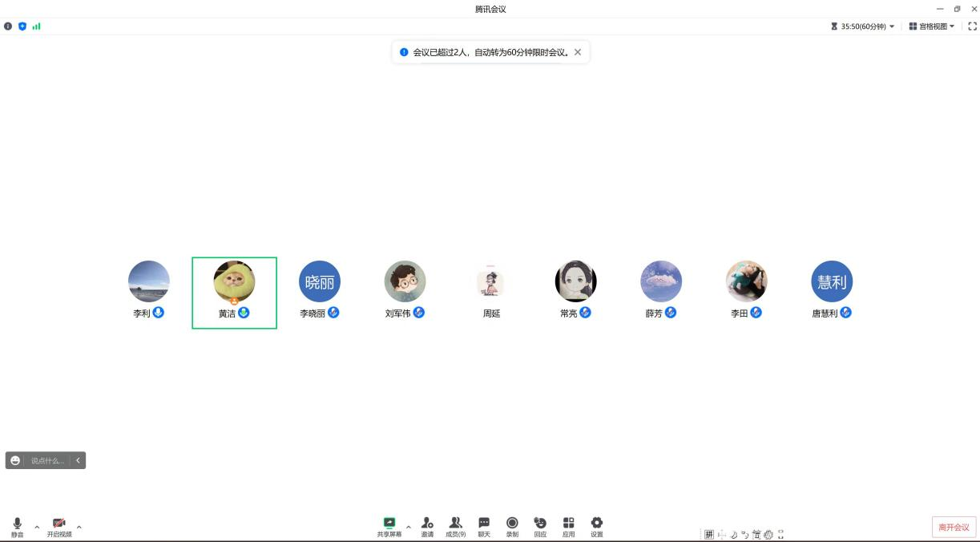The image size is (980, 542).
Task: Open the 成员(9) members panel
Action: coord(455,524)
